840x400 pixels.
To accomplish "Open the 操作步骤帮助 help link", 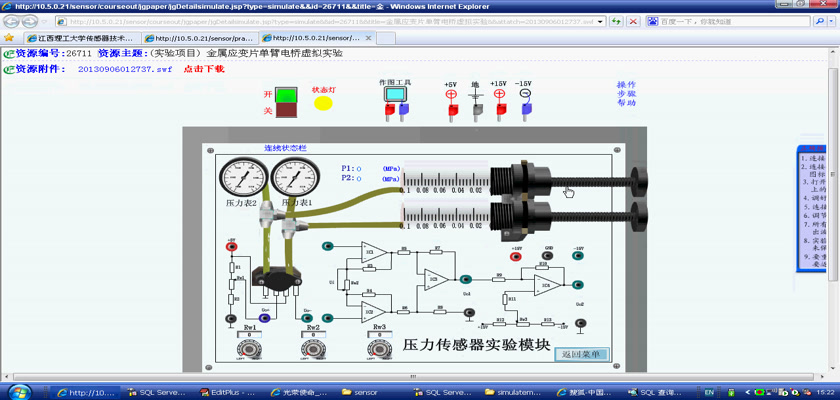I will click(x=626, y=94).
